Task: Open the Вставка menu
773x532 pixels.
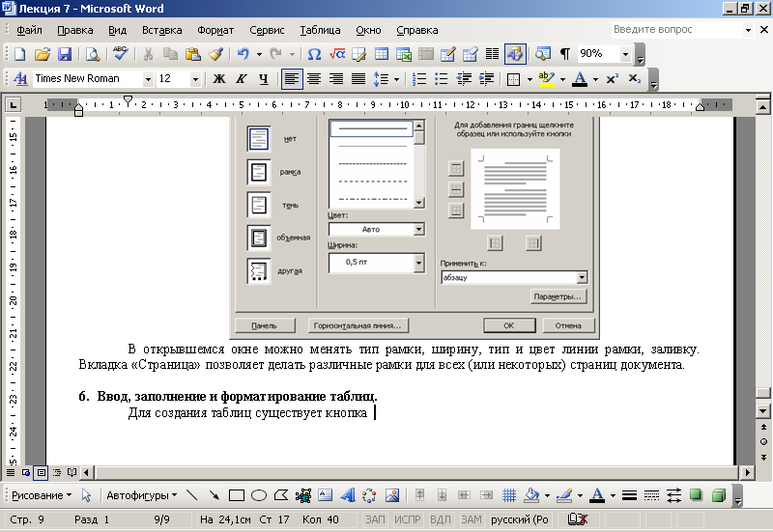Action: click(x=161, y=30)
